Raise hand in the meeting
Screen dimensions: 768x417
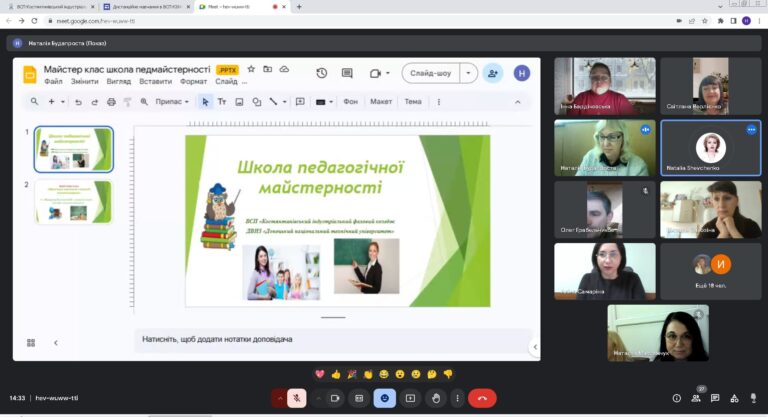[436, 398]
